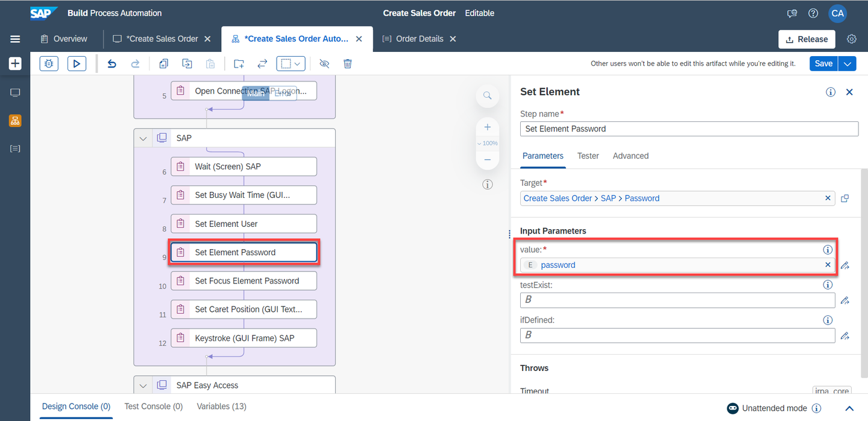Select the Set Busy Wait Time step
This screenshot has width=868, height=421.
tap(244, 195)
